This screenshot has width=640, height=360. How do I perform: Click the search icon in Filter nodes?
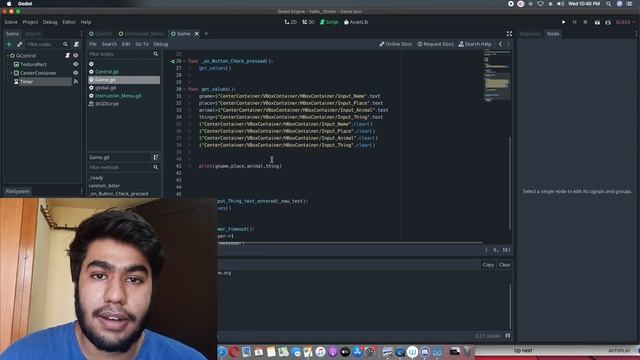65,44
